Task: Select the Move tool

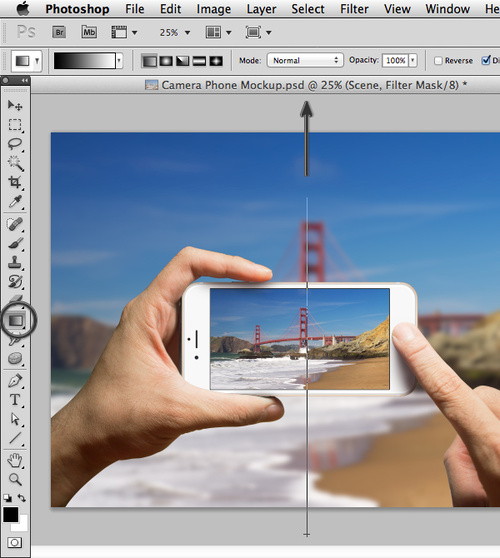Action: pyautogui.click(x=15, y=105)
